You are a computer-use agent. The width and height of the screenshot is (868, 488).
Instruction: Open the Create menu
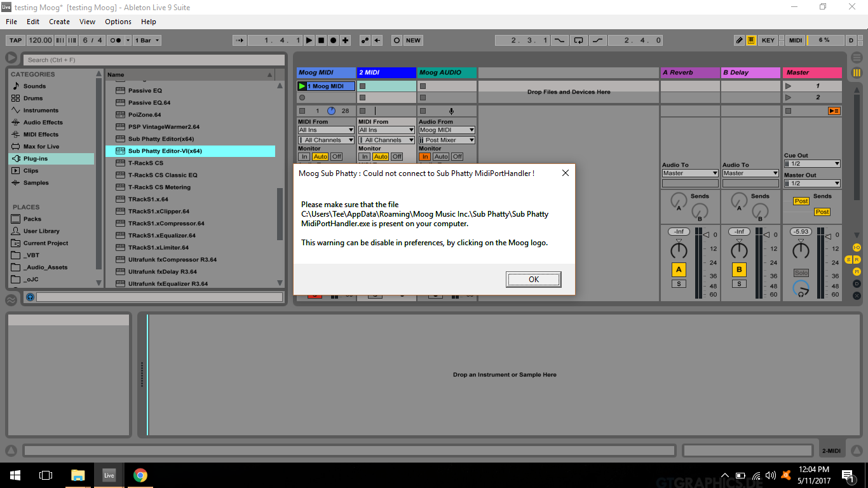click(59, 21)
